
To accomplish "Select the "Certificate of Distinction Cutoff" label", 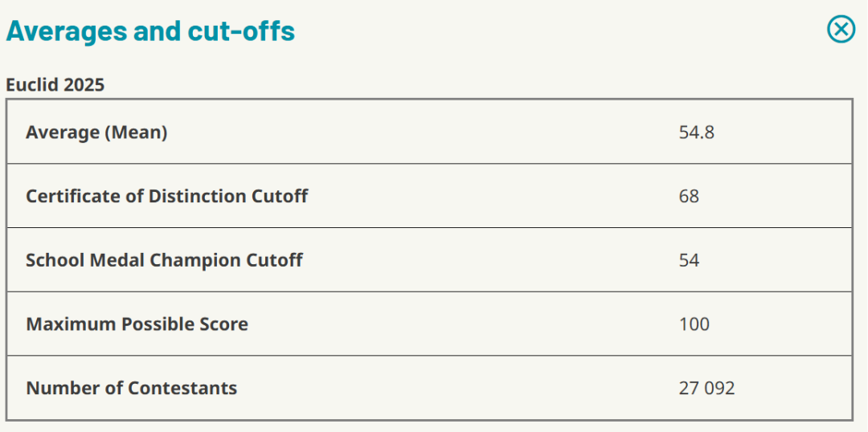I will coord(166,196).
